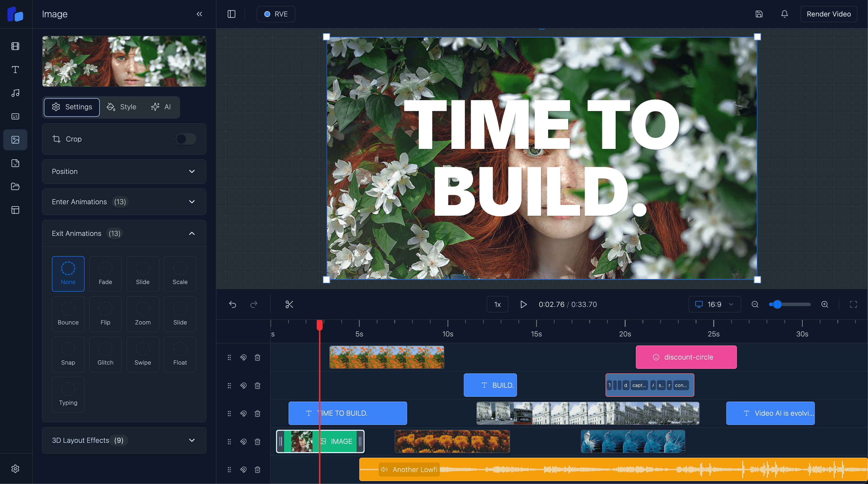The image size is (868, 484).
Task: Open the Audio music panel
Action: click(15, 93)
